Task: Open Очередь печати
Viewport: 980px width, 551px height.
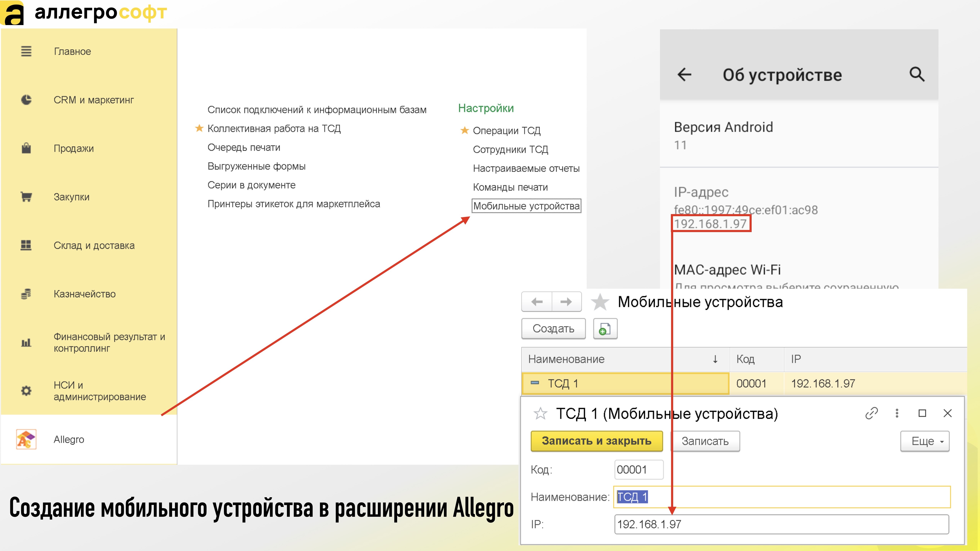Action: 244,147
